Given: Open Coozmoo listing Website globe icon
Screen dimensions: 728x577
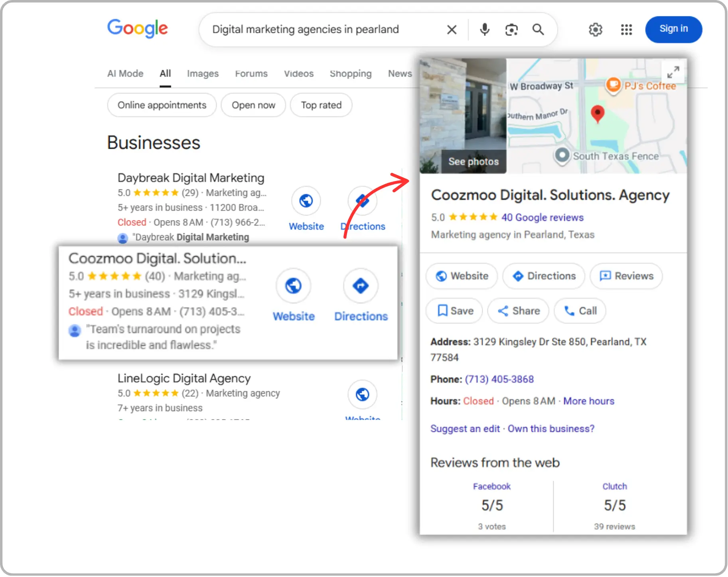Looking at the screenshot, I should click(294, 286).
